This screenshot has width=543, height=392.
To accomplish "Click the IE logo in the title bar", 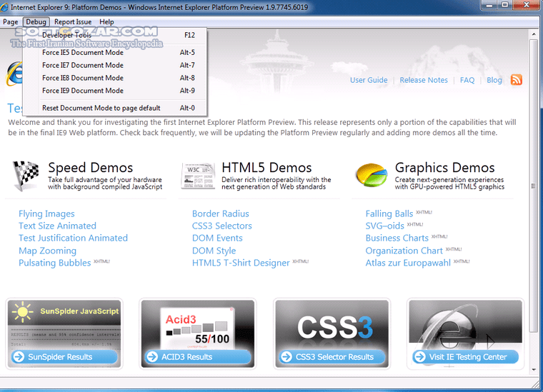I will click(x=4, y=7).
